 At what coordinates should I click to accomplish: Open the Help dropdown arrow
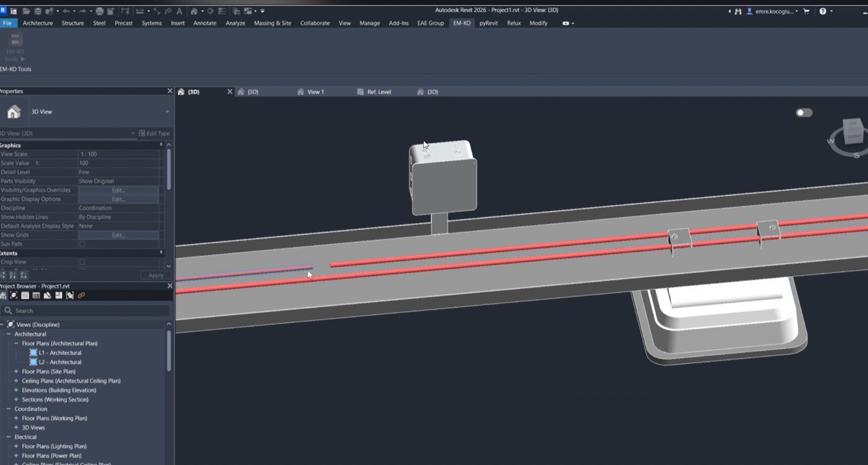point(831,11)
